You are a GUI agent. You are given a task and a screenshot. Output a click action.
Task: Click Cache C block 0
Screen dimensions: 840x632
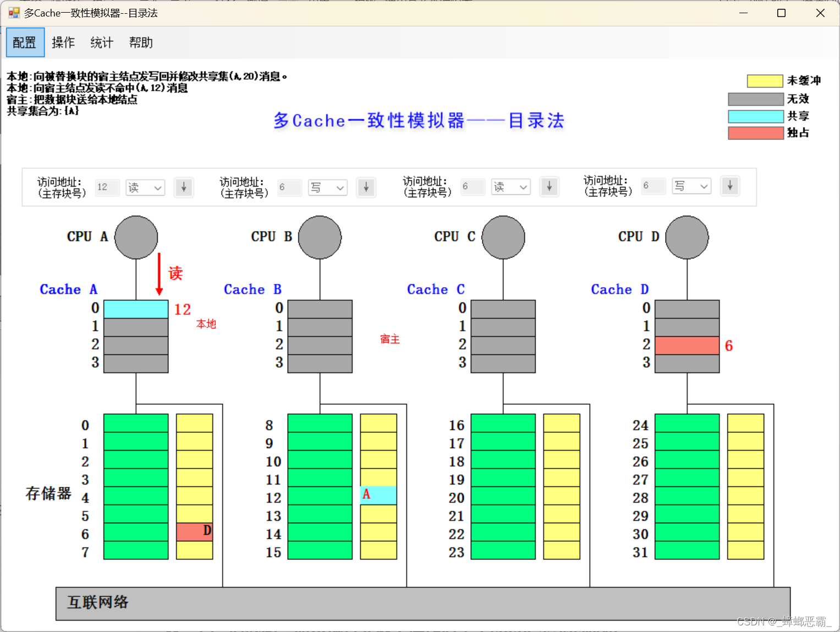coord(503,309)
